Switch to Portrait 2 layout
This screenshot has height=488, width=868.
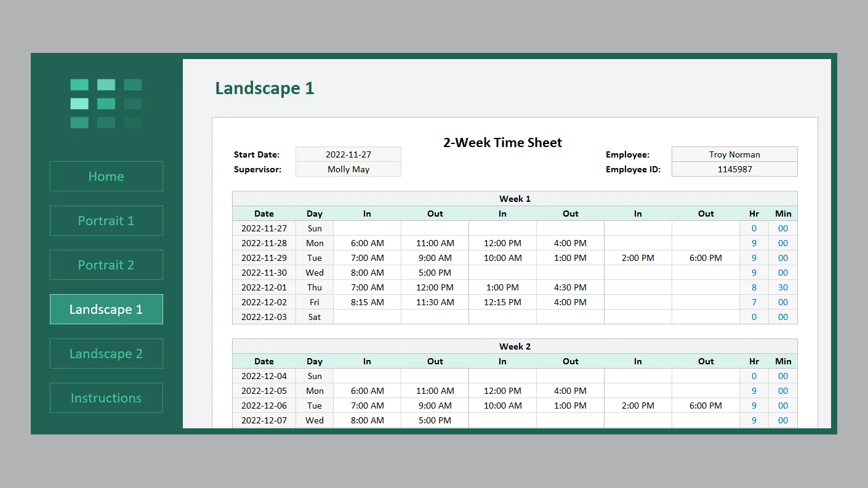(x=106, y=265)
